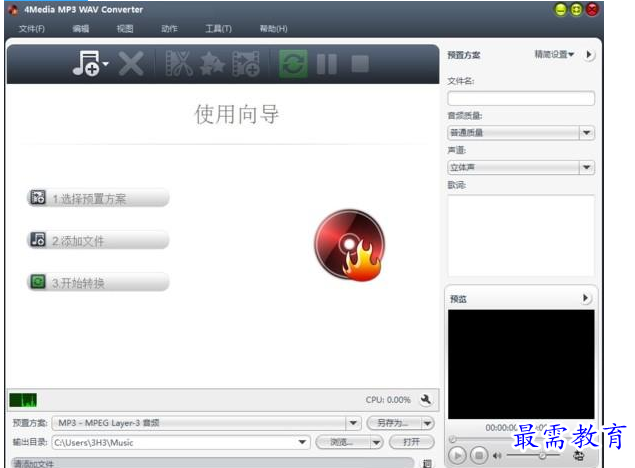
Task: Click the preview Stop button
Action: tap(479, 456)
